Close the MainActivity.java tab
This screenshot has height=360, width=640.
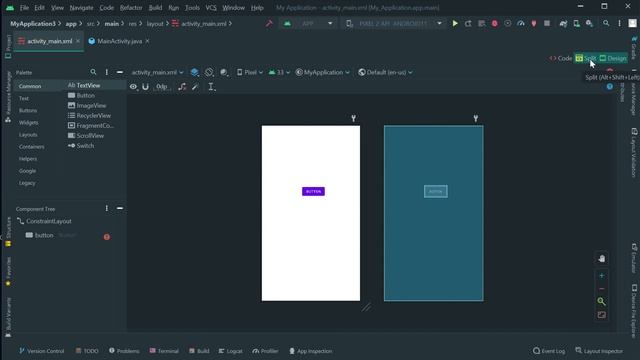point(147,41)
